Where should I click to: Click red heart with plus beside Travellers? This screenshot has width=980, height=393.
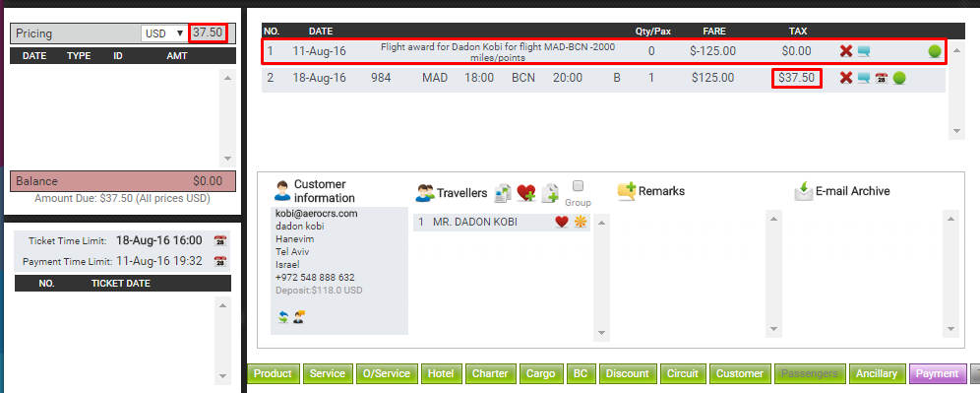(x=526, y=193)
